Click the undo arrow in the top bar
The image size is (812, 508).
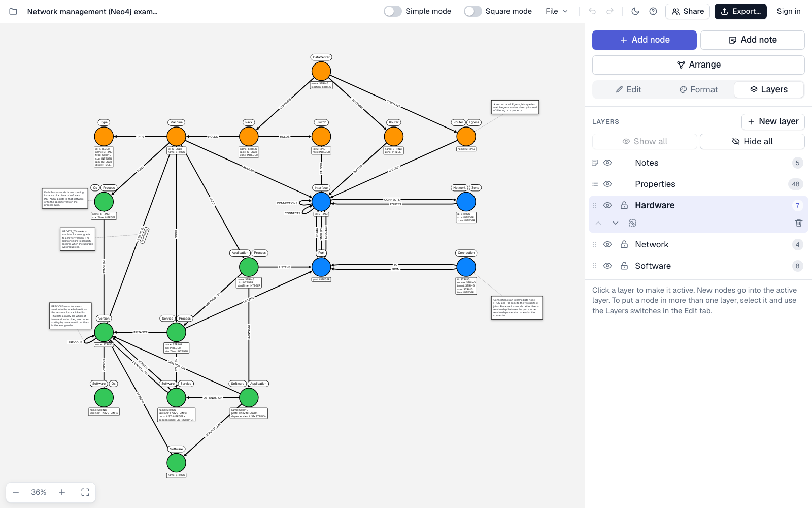tap(592, 11)
